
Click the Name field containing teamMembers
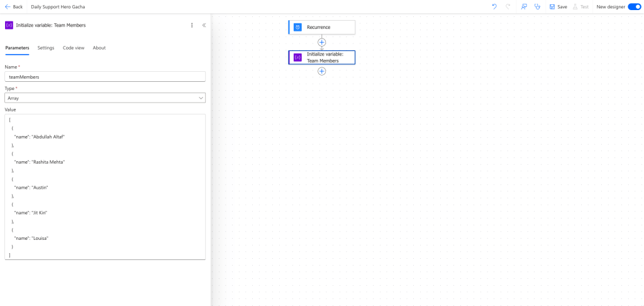[x=105, y=76]
